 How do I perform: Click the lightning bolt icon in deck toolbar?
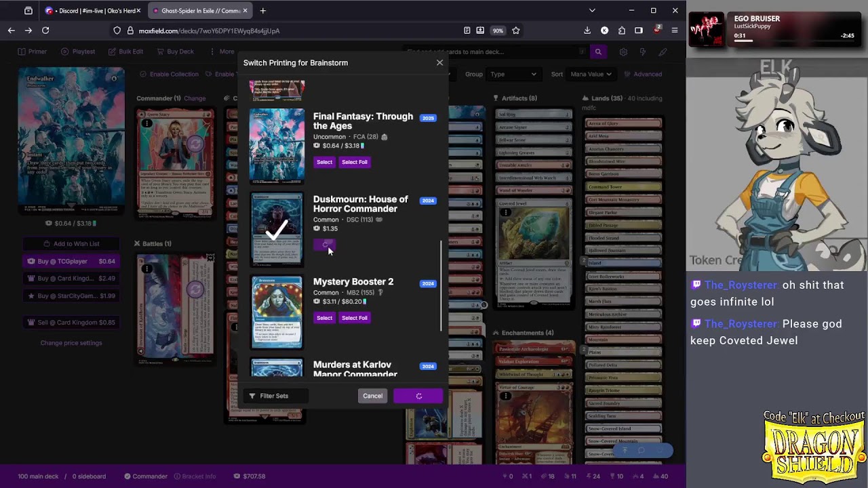point(643,52)
